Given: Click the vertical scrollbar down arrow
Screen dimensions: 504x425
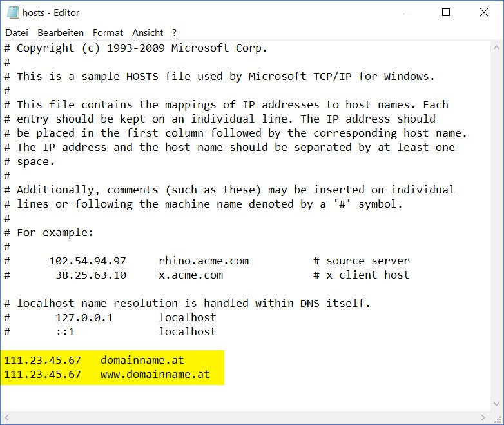Looking at the screenshot, I should [x=497, y=404].
